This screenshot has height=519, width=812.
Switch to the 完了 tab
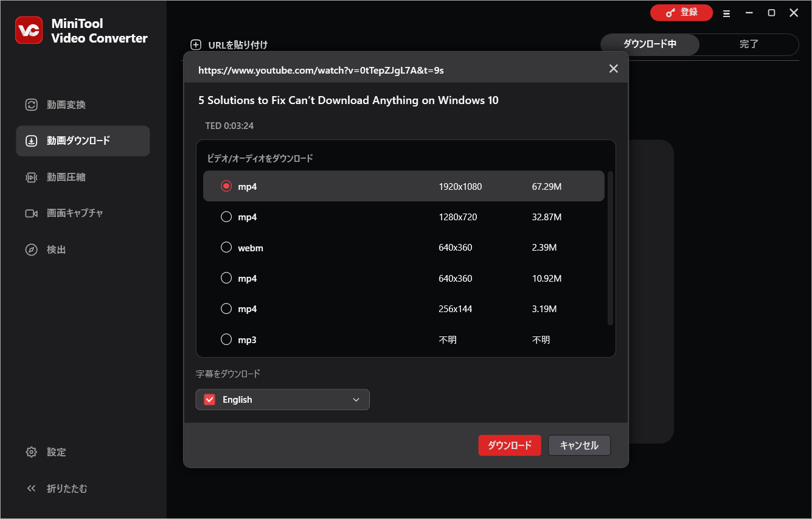pos(749,44)
